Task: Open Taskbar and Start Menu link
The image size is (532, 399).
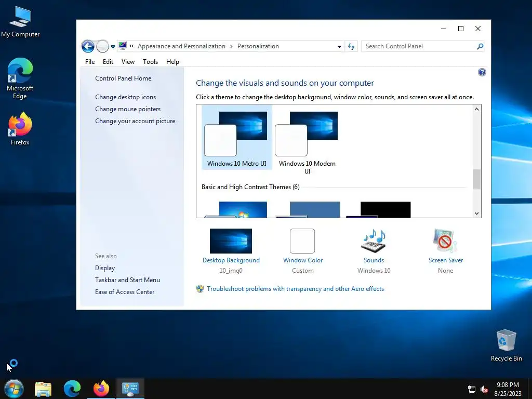Action: point(127,280)
